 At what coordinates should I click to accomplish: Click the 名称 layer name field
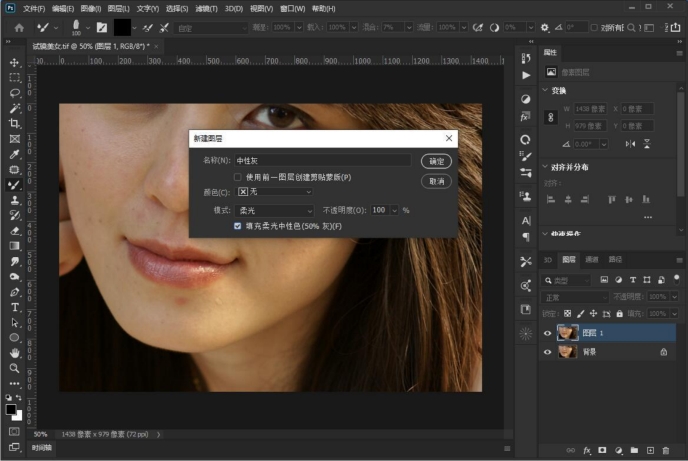(x=323, y=161)
